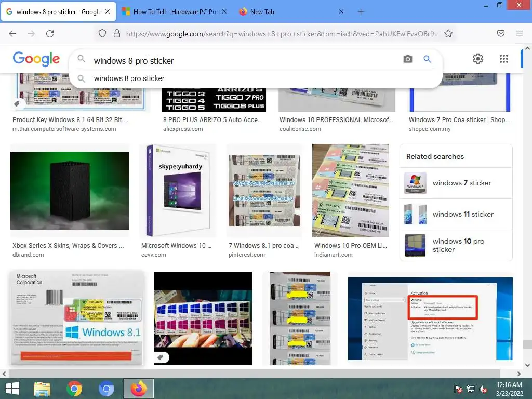Viewport: 532px width, 399px height.
Task: Click horizontal scrollbar right arrow
Action: (x=519, y=374)
